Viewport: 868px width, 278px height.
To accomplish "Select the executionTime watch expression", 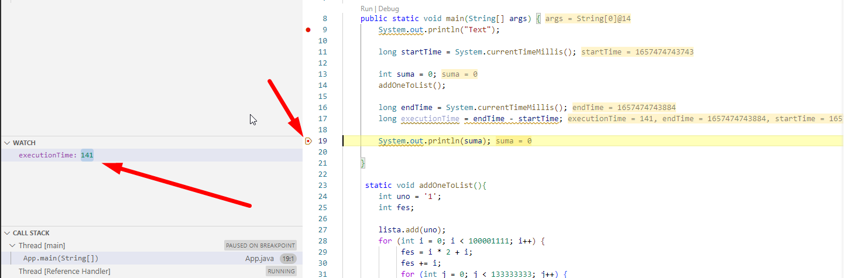I will click(48, 155).
